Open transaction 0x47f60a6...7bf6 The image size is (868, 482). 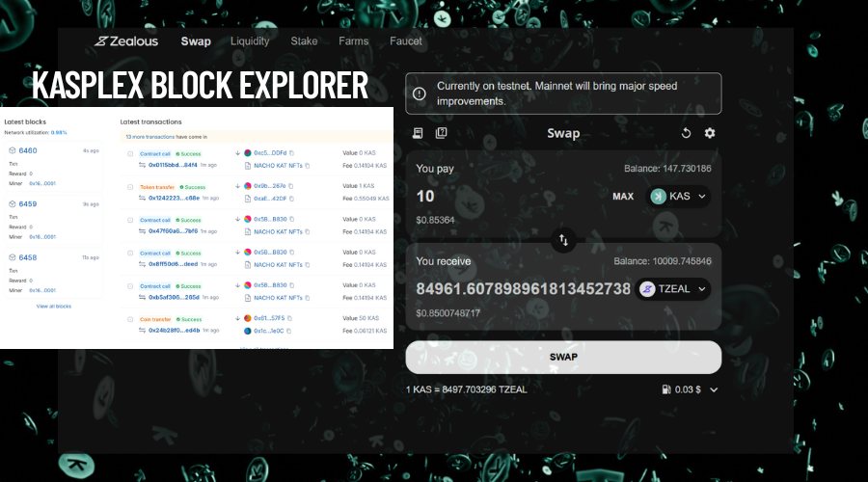click(x=173, y=231)
